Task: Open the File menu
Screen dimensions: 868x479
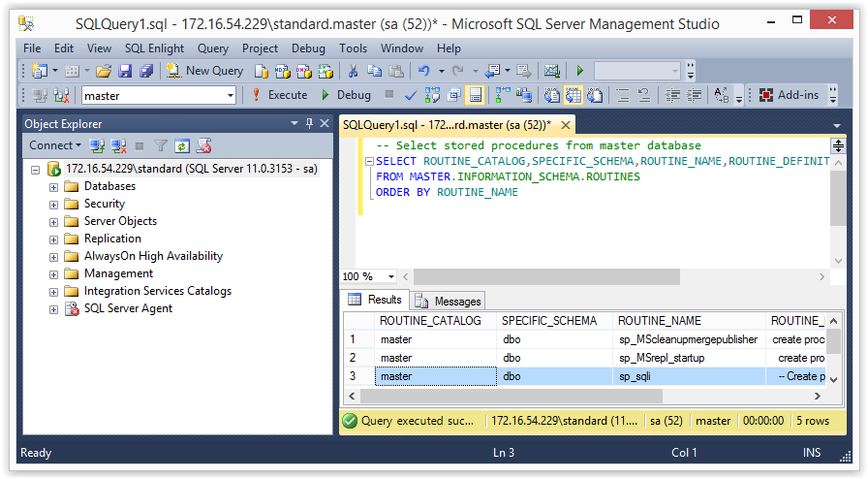Action: pyautogui.click(x=32, y=48)
